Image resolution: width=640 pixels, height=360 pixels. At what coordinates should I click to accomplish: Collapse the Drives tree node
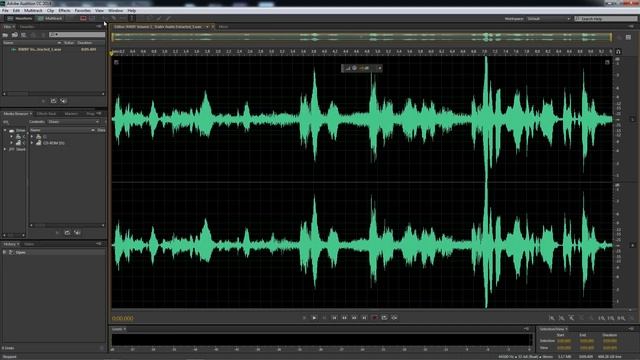pyautogui.click(x=5, y=130)
